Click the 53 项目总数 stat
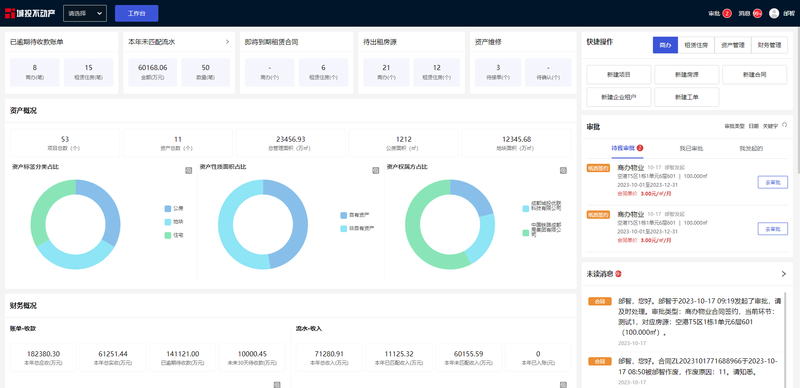Viewport: 800px width, 388px height. coord(65,143)
